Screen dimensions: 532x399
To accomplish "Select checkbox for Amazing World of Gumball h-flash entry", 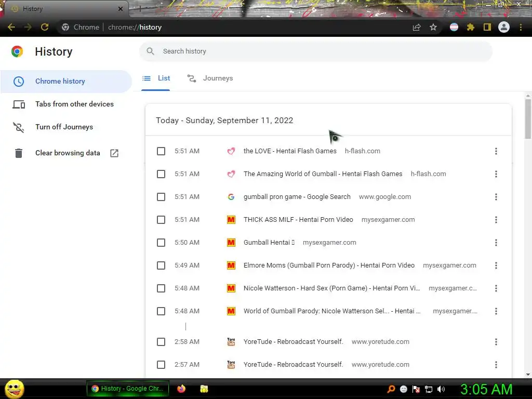I will (x=161, y=174).
